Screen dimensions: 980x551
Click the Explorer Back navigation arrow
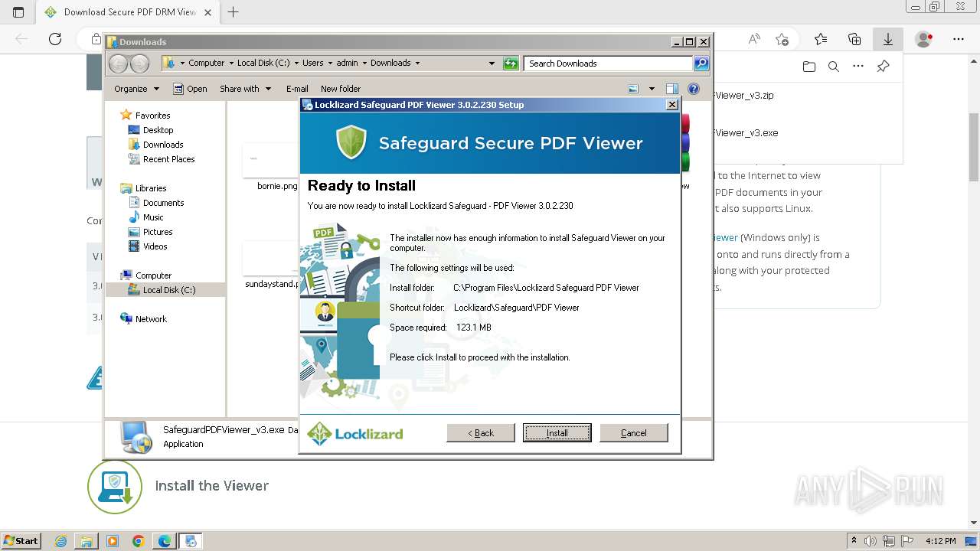coord(119,64)
